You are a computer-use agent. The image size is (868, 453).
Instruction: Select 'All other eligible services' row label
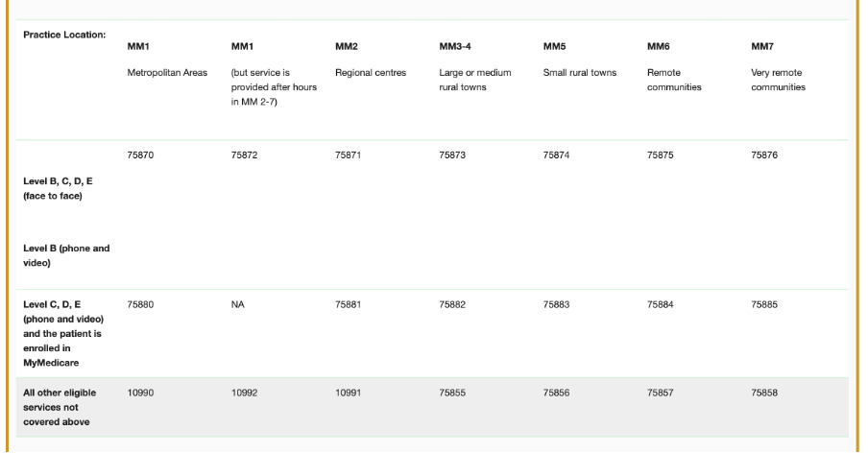pos(60,407)
